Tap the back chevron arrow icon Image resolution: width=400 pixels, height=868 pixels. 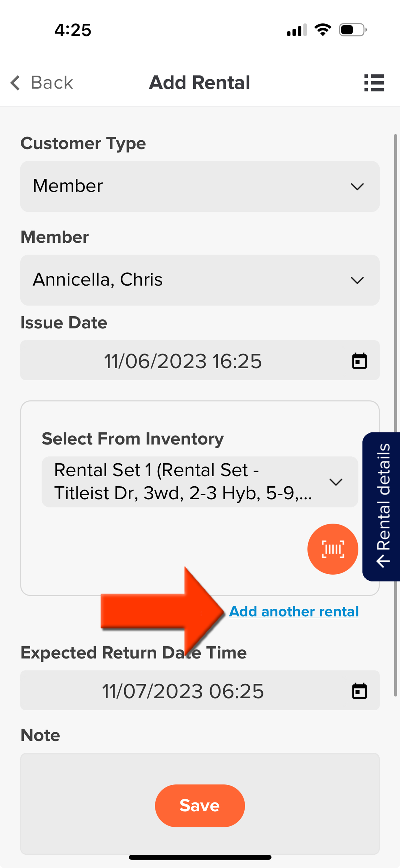tap(15, 82)
